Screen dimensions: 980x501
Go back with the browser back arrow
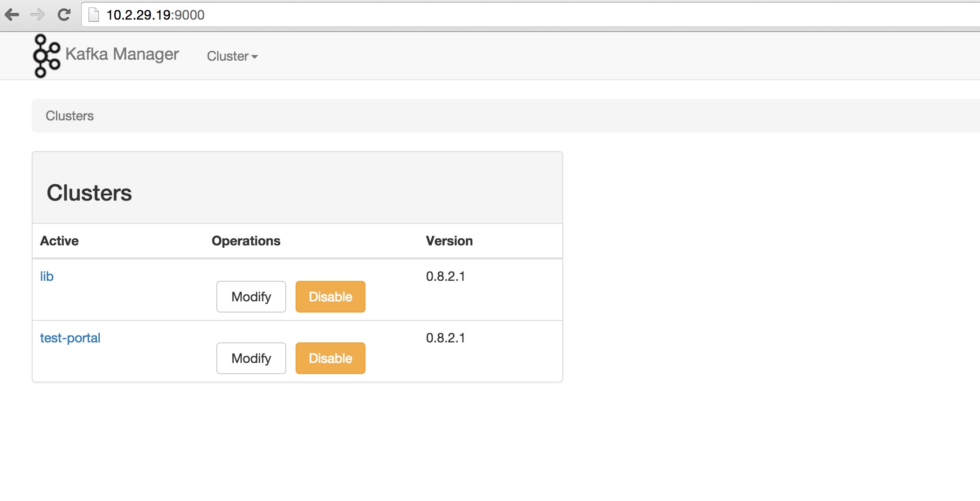tap(12, 15)
